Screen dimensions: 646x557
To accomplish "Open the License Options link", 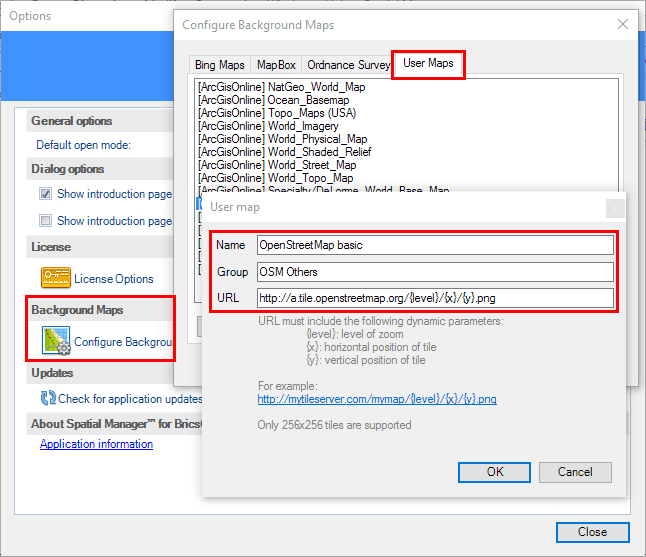I will click(x=114, y=279).
